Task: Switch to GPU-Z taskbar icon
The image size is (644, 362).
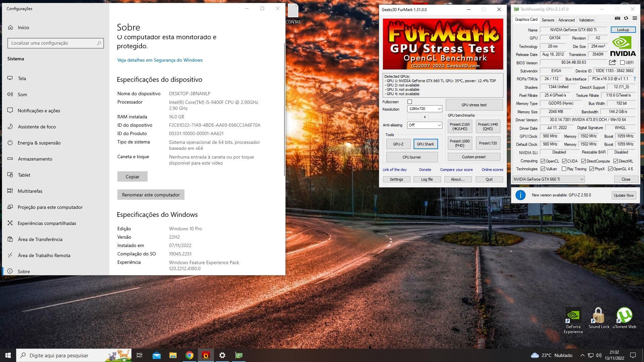Action: (239, 355)
